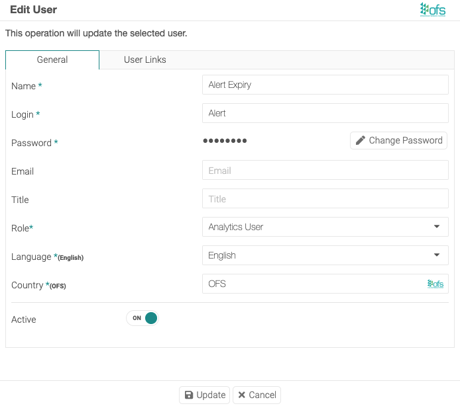Open the Analytics User role combo box

coord(325,227)
